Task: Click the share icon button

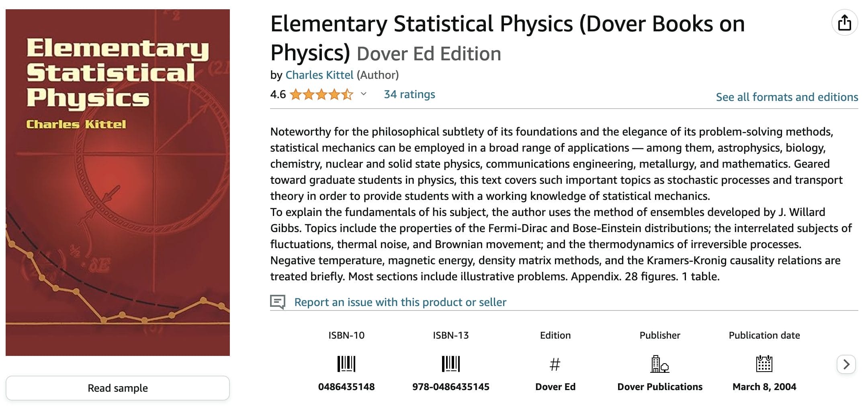Action: tap(844, 23)
